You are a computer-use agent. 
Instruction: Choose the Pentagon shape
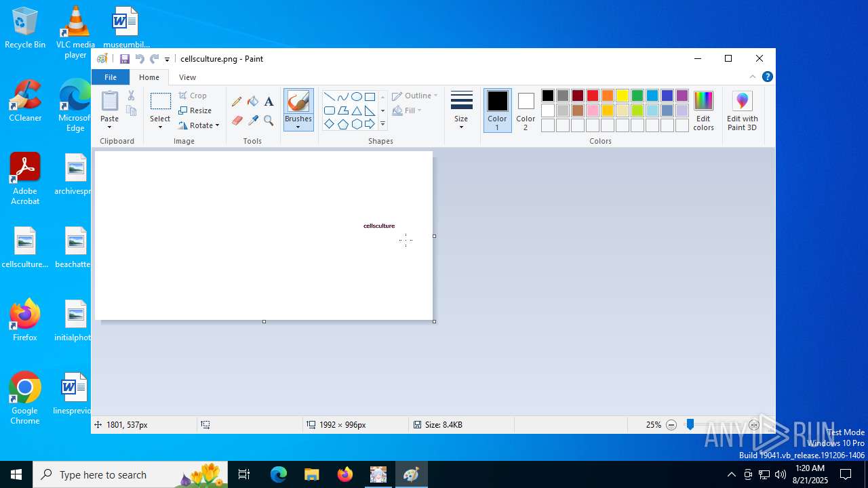click(342, 124)
